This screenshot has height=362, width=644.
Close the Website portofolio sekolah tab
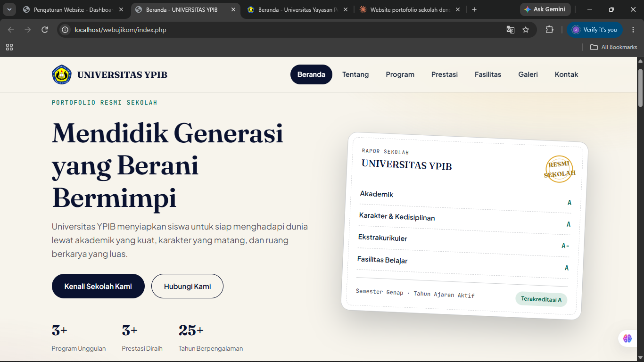point(457,9)
